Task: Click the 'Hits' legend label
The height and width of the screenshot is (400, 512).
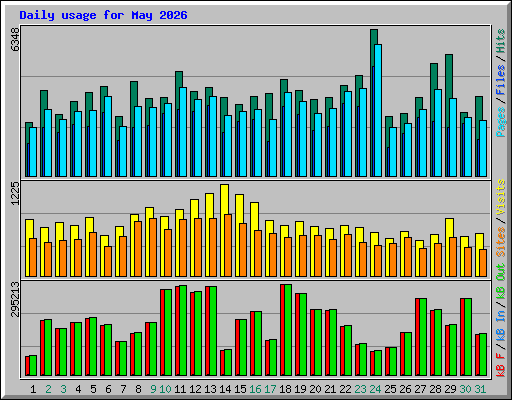Action: [x=501, y=41]
